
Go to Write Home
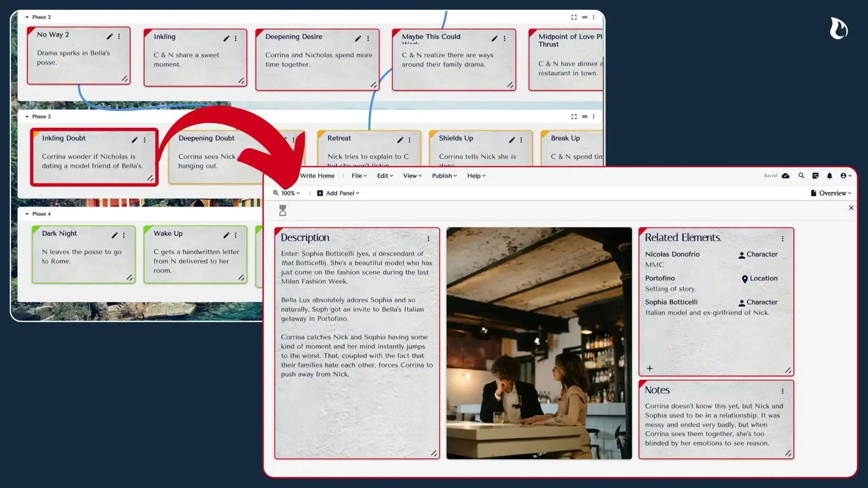click(317, 176)
